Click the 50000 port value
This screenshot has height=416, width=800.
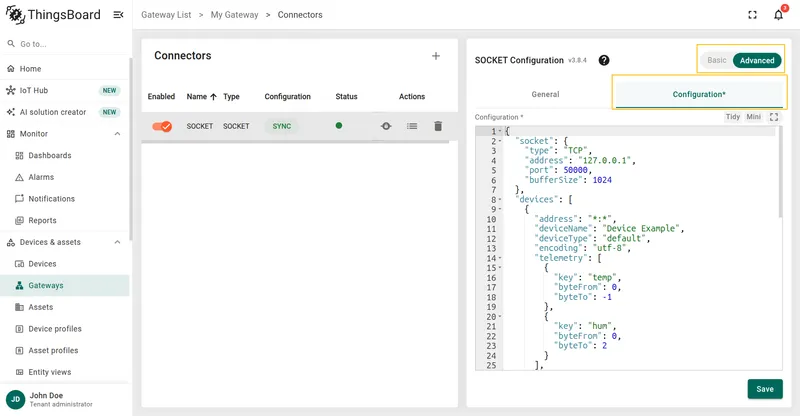(576, 170)
